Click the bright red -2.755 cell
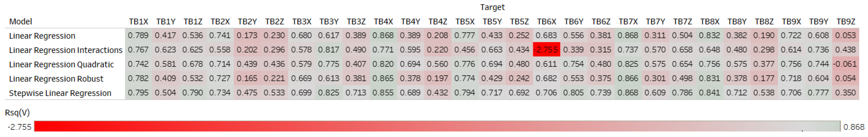This screenshot has width=868, height=137. click(546, 50)
